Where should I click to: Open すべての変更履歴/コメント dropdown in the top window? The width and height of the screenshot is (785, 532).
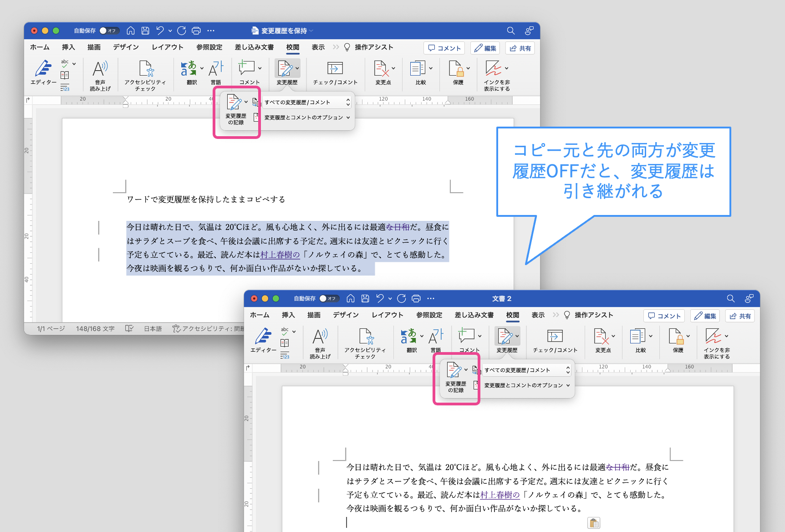click(x=307, y=102)
